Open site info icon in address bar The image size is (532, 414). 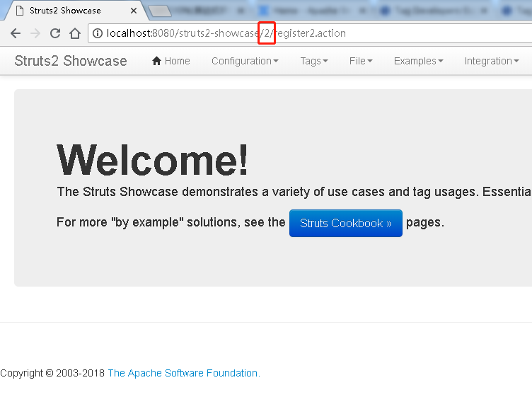point(98,33)
